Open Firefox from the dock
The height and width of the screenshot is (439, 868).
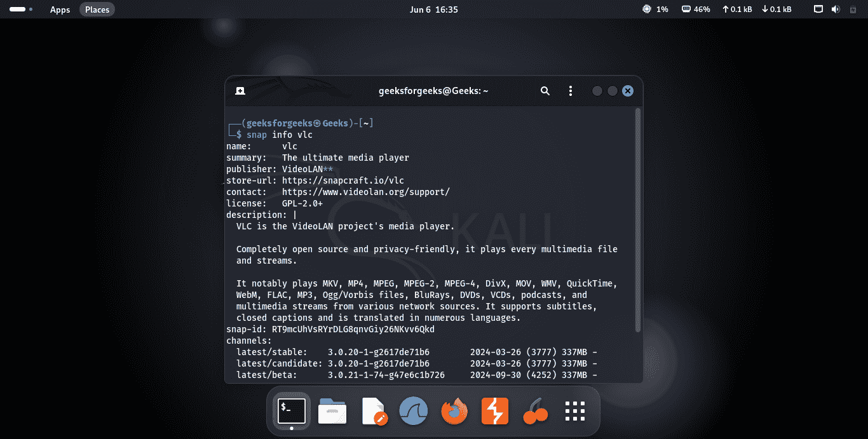pos(454,411)
